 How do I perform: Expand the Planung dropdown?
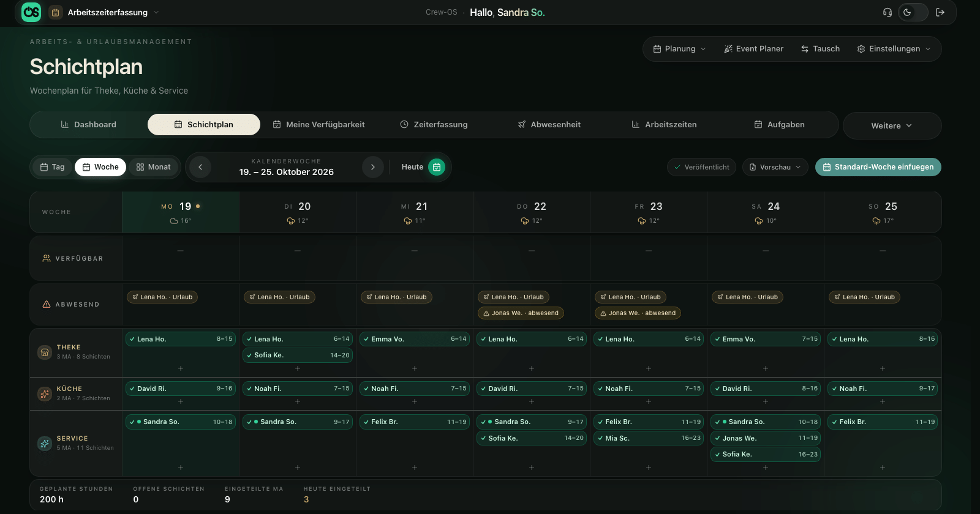[680, 49]
